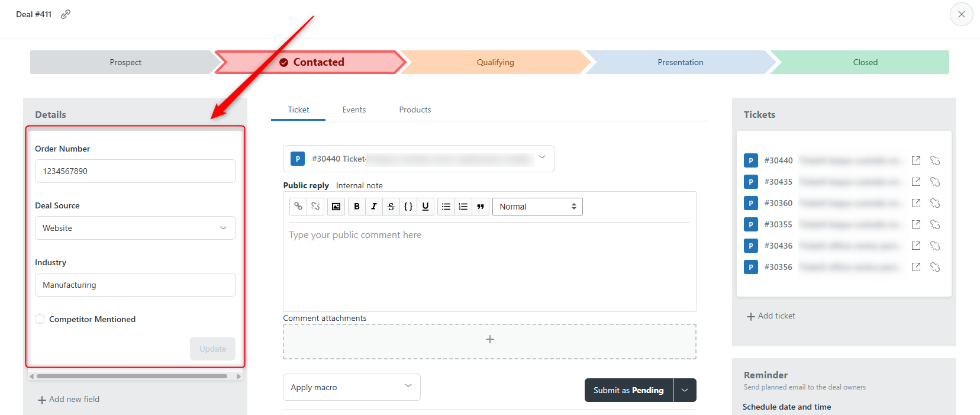
Task: Click the Add ticket link
Action: pos(771,316)
